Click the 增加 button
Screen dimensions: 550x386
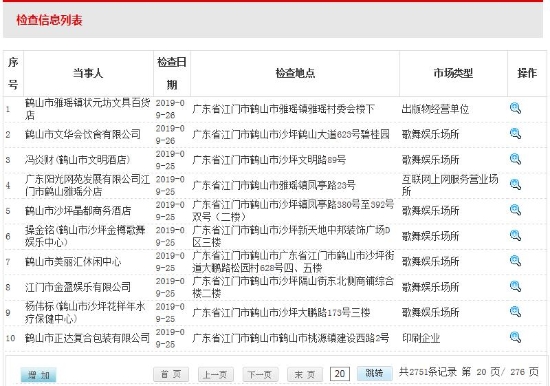click(x=38, y=375)
